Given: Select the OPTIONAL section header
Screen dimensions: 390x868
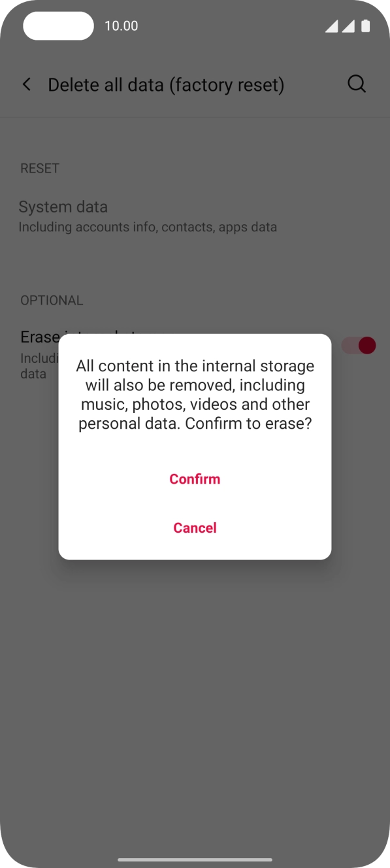Looking at the screenshot, I should click(52, 301).
